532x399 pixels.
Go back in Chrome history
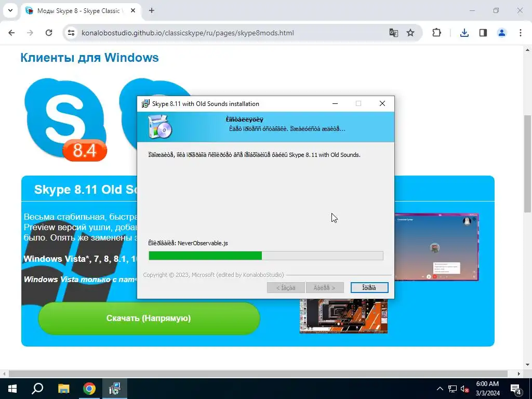11,33
